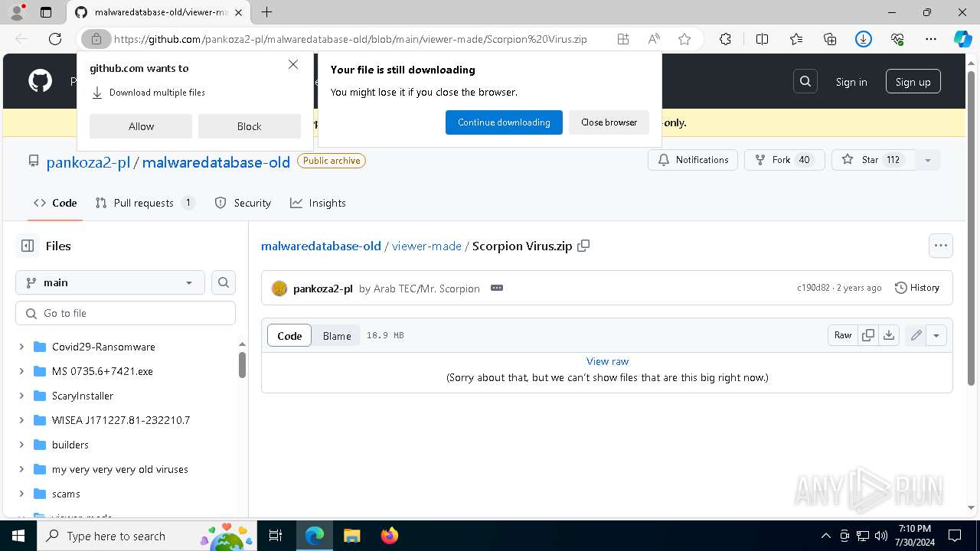The height and width of the screenshot is (551, 980).
Task: Expand the Covid29-Ransomware folder
Action: point(21,347)
